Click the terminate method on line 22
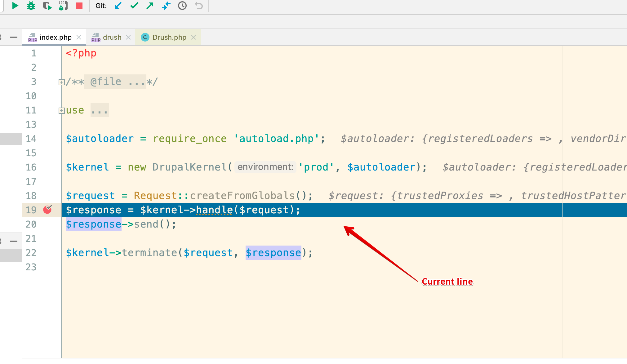This screenshot has width=627, height=364. [149, 253]
